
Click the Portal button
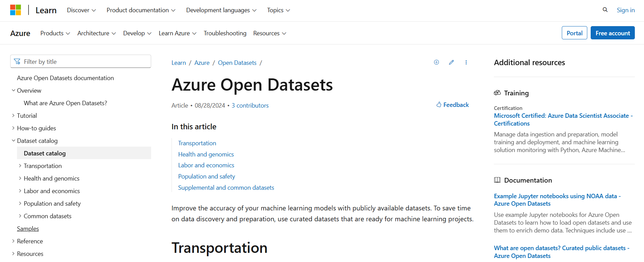coord(574,33)
